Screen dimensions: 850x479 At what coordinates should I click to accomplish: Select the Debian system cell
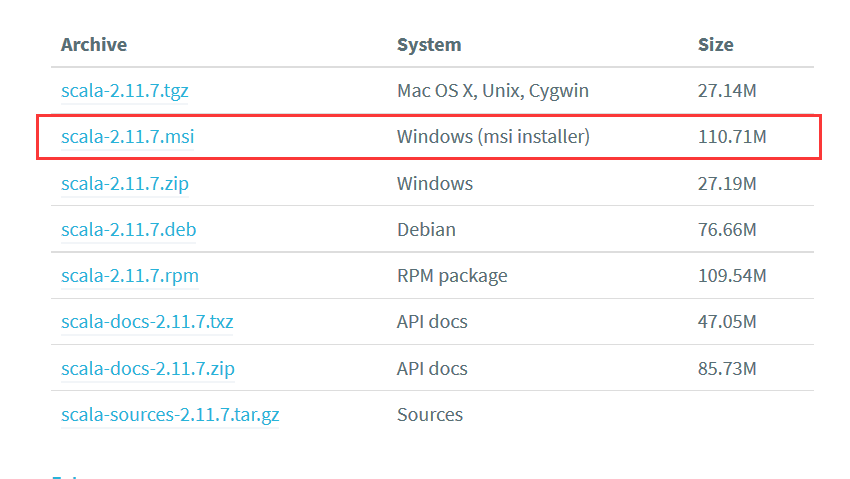(x=426, y=230)
